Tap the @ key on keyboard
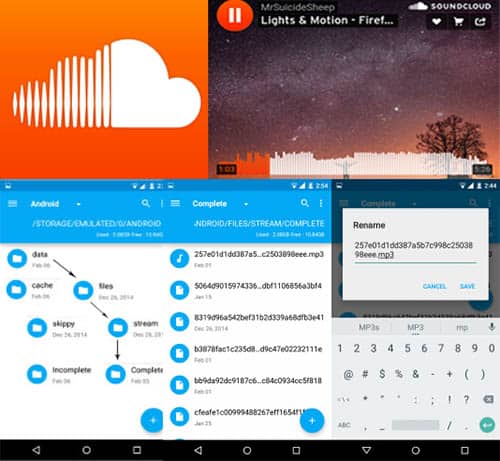 [348, 374]
